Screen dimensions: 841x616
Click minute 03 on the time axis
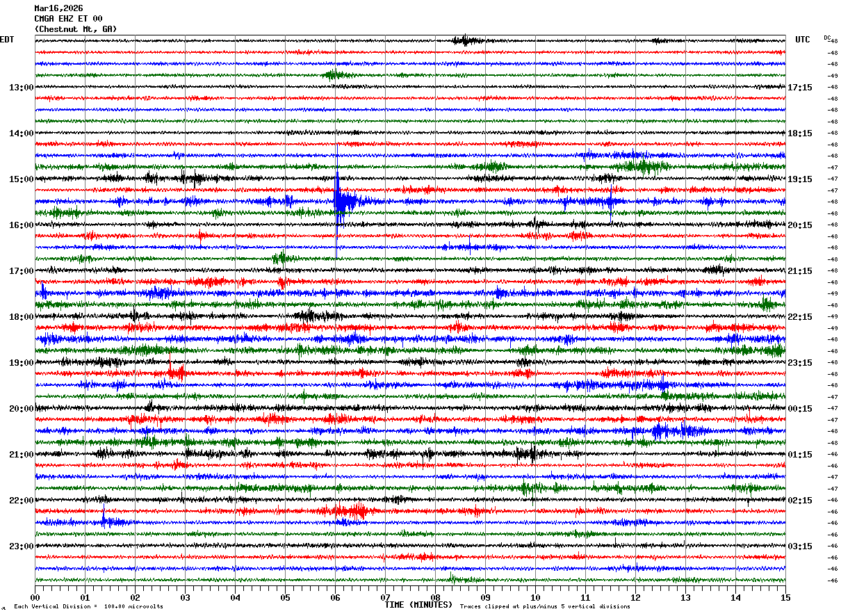[185, 597]
